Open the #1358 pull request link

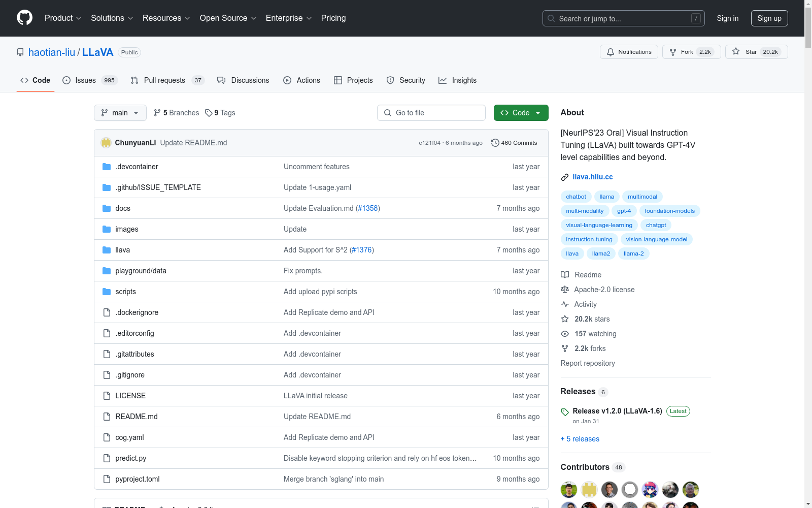pyautogui.click(x=368, y=208)
